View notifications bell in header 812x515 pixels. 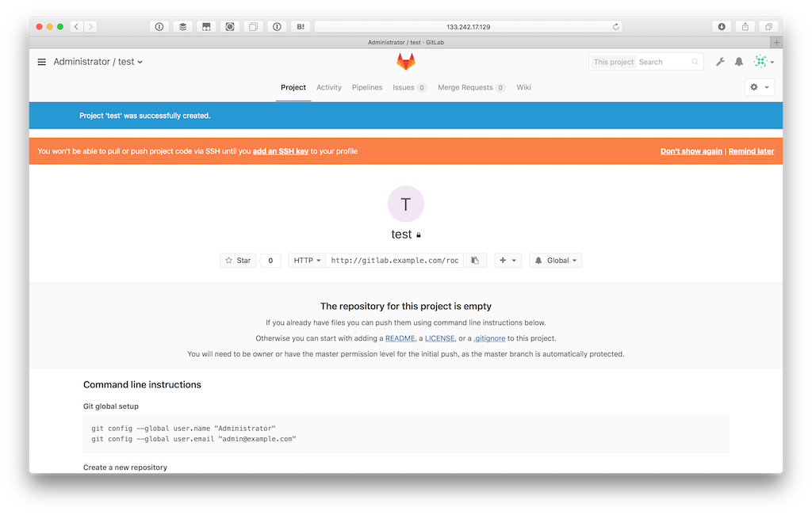pyautogui.click(x=739, y=62)
